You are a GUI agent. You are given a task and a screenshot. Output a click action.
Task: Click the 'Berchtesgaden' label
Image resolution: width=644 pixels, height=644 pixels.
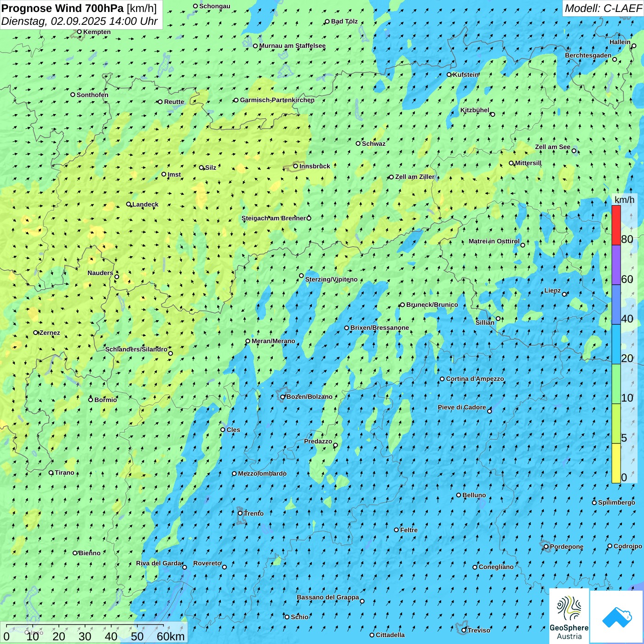(588, 55)
